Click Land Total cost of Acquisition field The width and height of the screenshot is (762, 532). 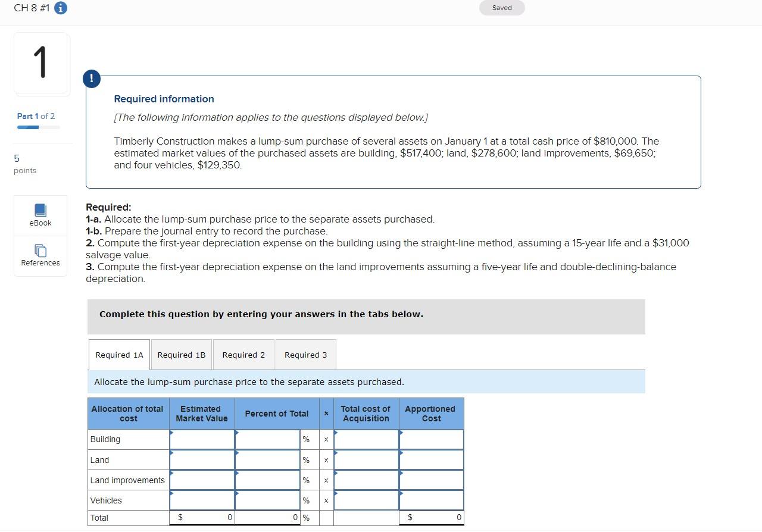(x=366, y=460)
